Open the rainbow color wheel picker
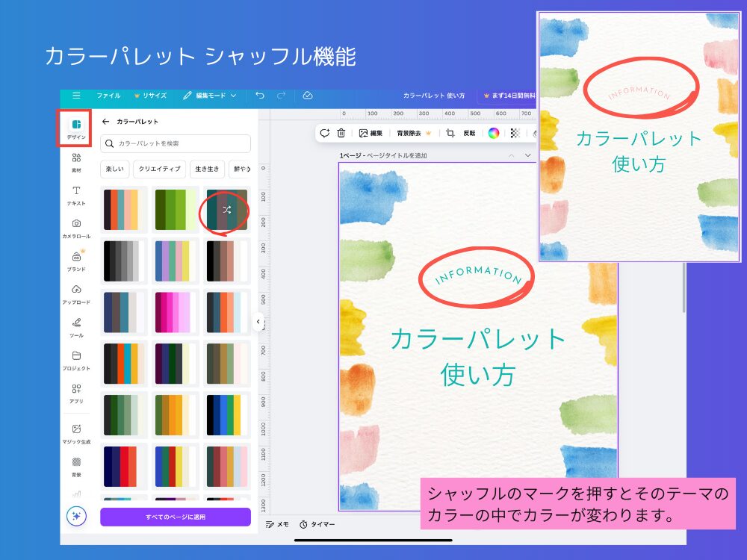This screenshot has height=560, width=747. coord(493,133)
